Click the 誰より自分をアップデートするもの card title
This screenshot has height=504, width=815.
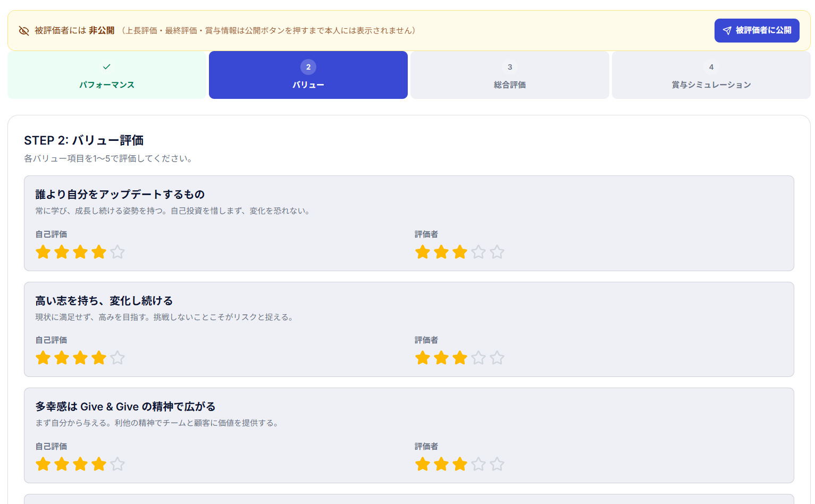120,195
